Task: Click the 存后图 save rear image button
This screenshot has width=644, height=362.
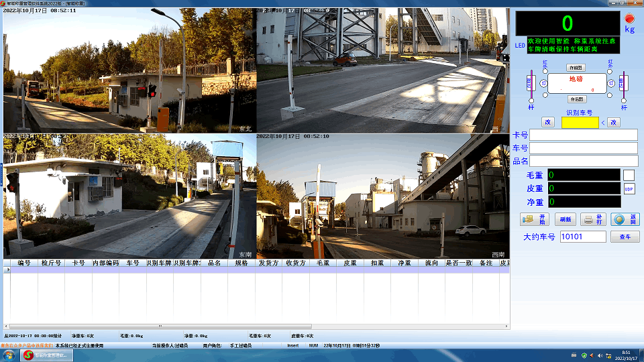Action: [576, 99]
